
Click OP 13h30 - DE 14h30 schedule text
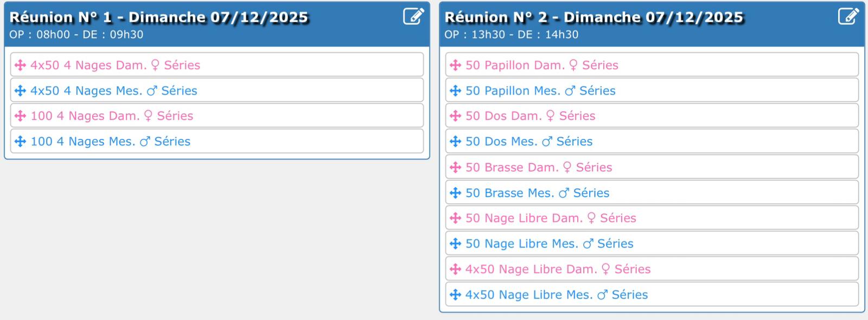[x=511, y=35]
